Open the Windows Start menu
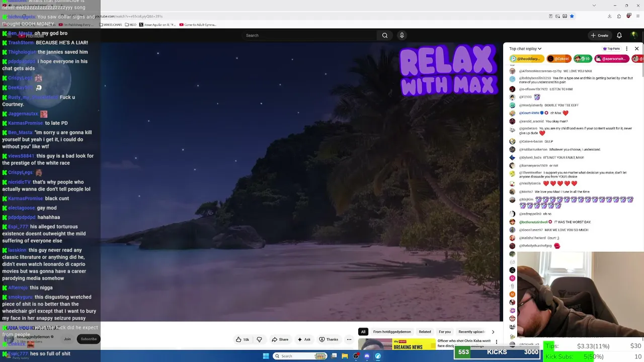The width and height of the screenshot is (644, 362). tap(266, 356)
